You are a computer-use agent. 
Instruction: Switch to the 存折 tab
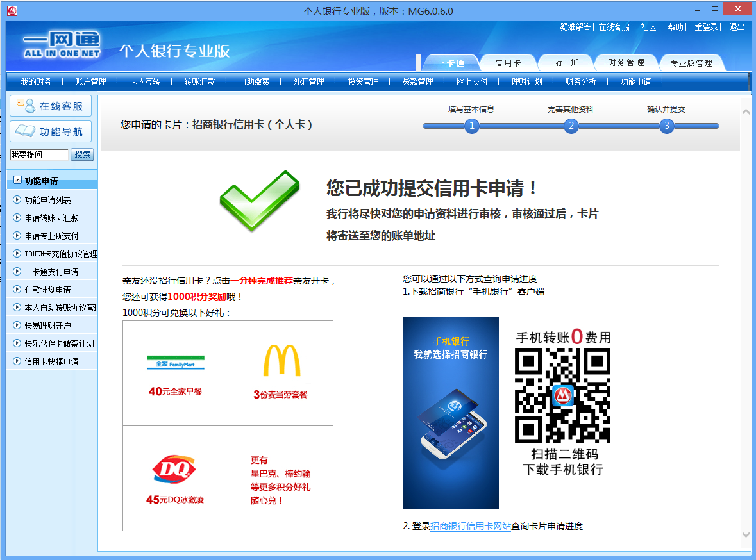(x=566, y=63)
